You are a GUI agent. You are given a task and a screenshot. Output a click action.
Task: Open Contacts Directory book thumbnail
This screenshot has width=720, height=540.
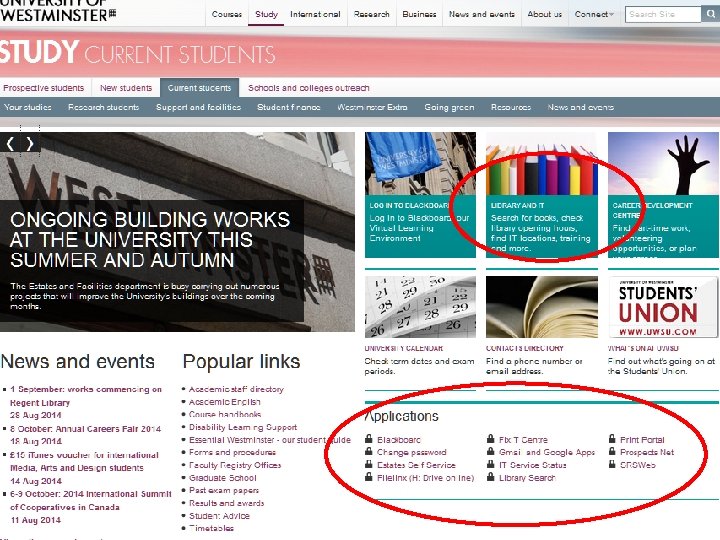[x=542, y=307]
